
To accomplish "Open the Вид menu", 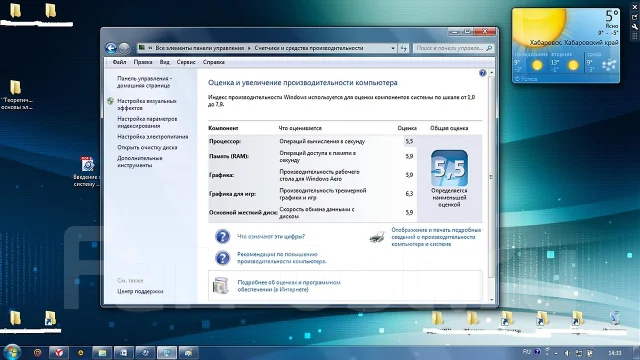I will point(164,62).
